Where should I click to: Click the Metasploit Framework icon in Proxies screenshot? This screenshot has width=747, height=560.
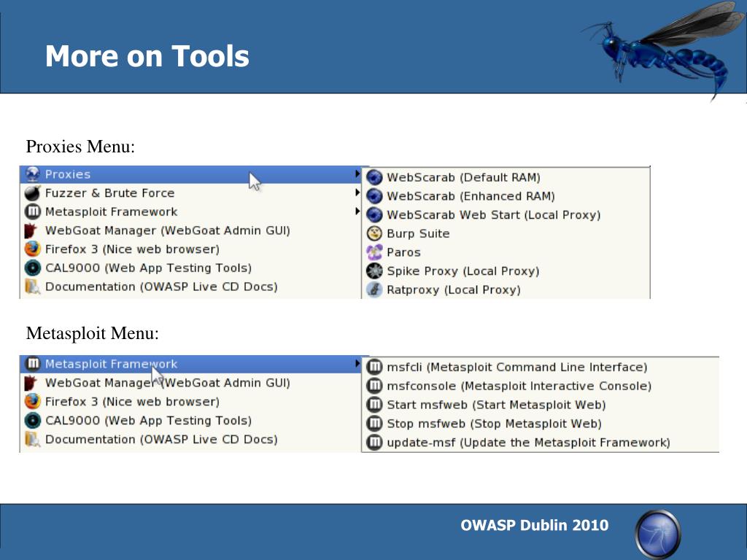click(x=32, y=211)
